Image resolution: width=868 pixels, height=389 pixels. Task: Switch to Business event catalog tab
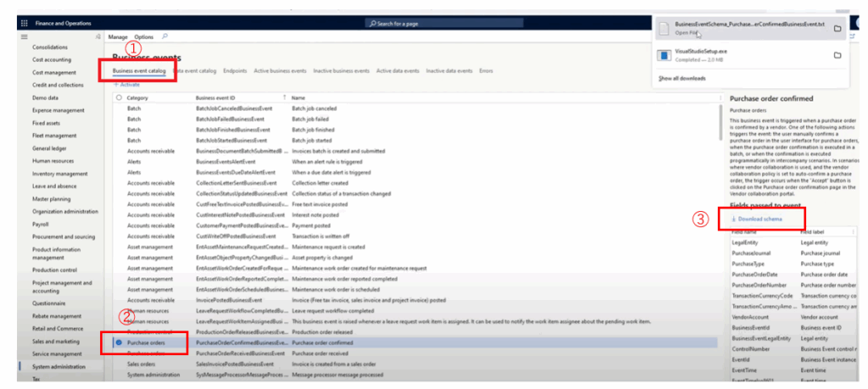tap(139, 71)
